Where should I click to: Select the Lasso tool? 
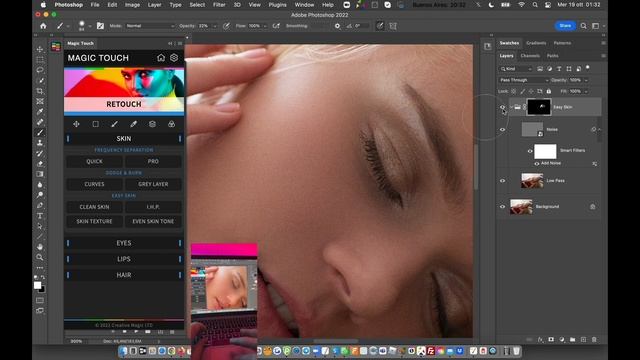coord(40,70)
